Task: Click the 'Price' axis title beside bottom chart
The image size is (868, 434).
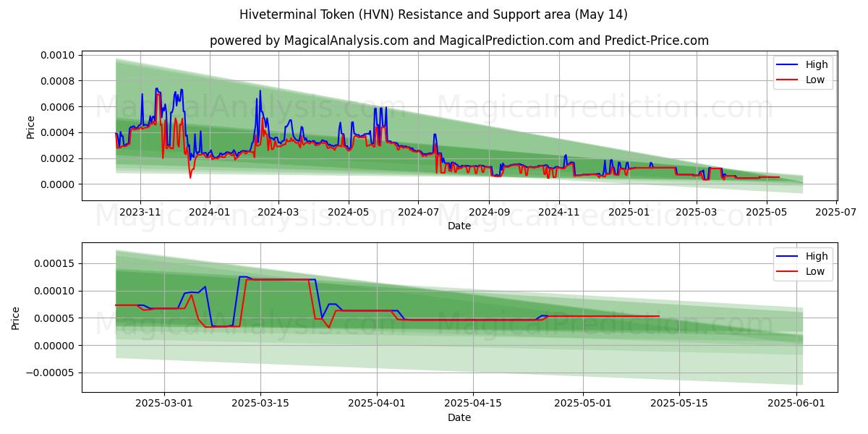Action: coord(16,318)
